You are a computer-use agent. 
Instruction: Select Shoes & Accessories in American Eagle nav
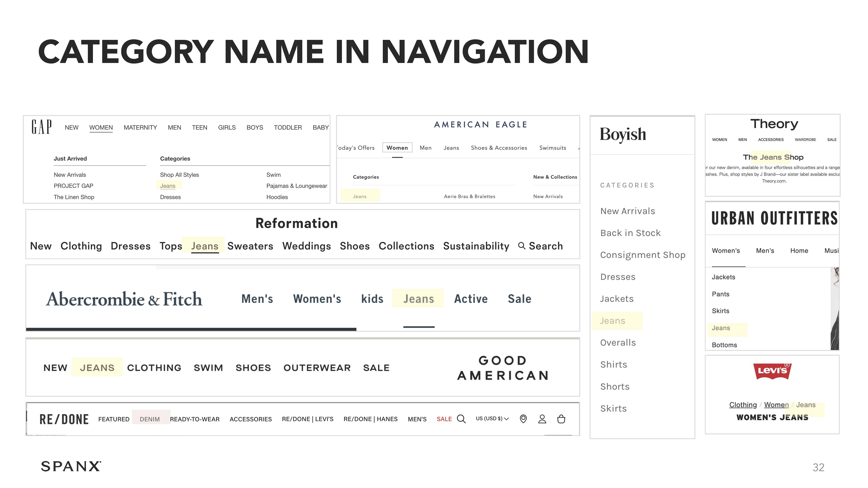(x=499, y=148)
